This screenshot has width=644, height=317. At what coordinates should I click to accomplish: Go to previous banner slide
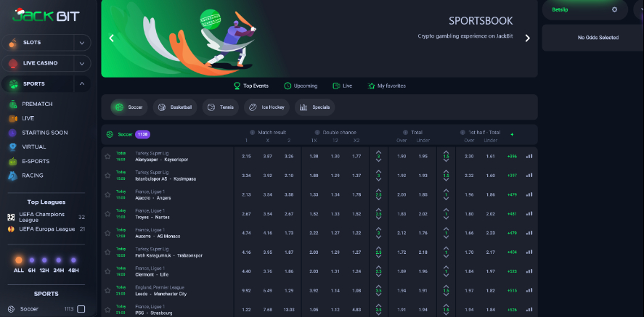coord(111,38)
